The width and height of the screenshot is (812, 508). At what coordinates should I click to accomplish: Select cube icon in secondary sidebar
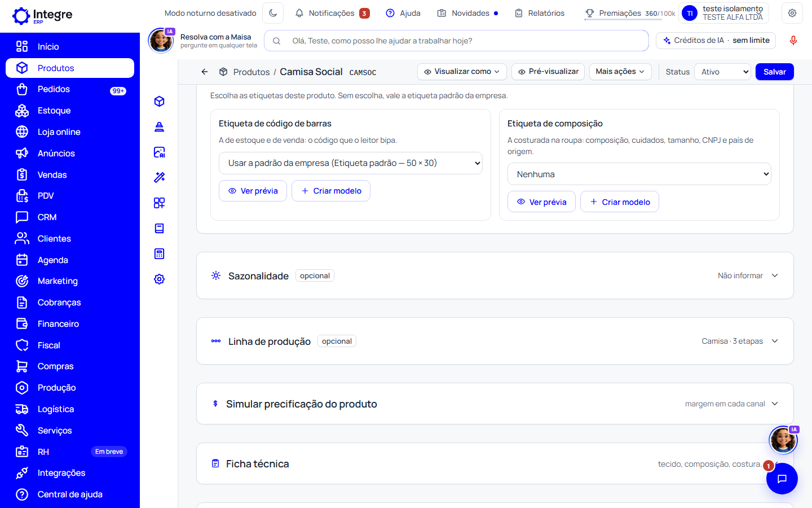(x=160, y=101)
